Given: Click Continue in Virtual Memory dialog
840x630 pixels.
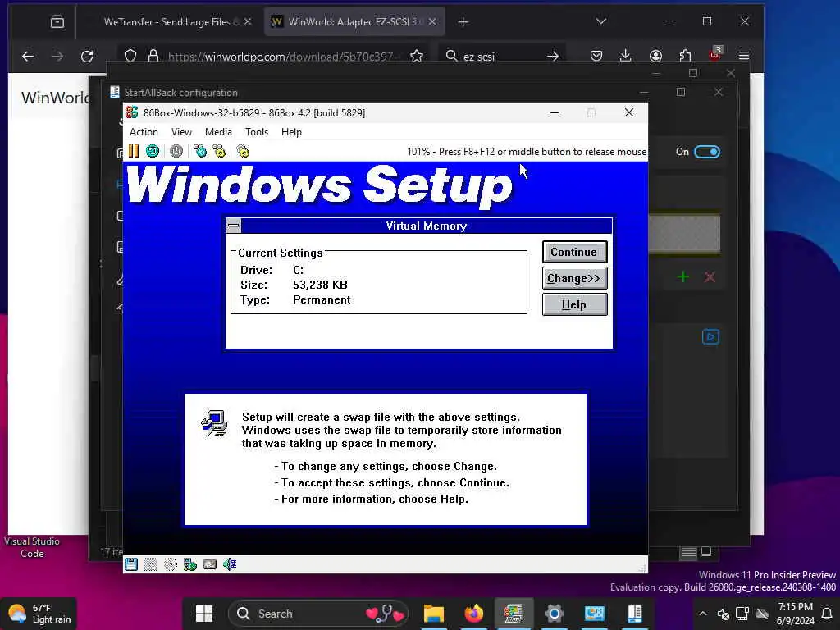Looking at the screenshot, I should click(x=574, y=252).
